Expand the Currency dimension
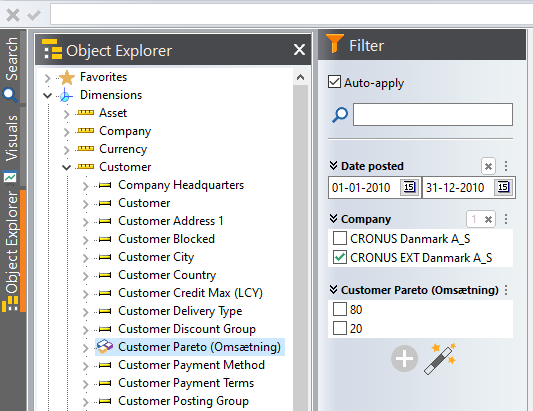Image resolution: width=533 pixels, height=411 pixels. (67, 150)
